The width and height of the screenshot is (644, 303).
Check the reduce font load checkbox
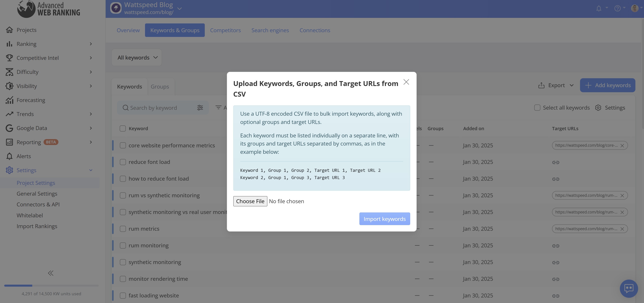123,162
